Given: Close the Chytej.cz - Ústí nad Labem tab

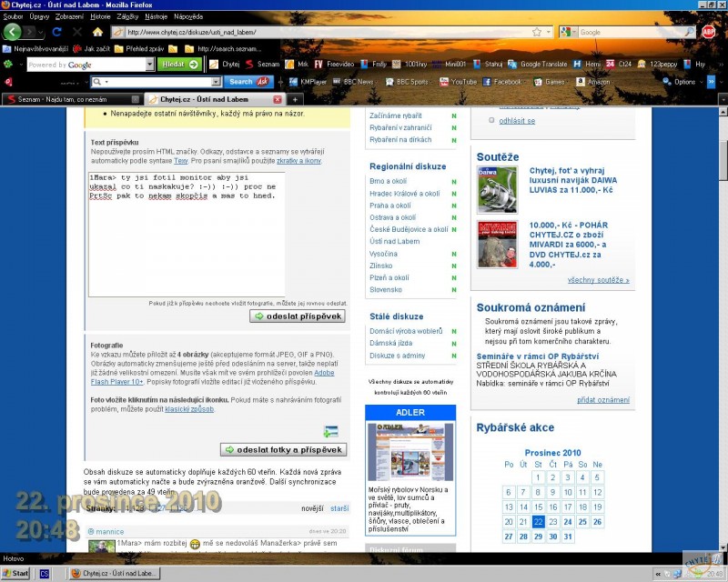Looking at the screenshot, I should tap(278, 99).
